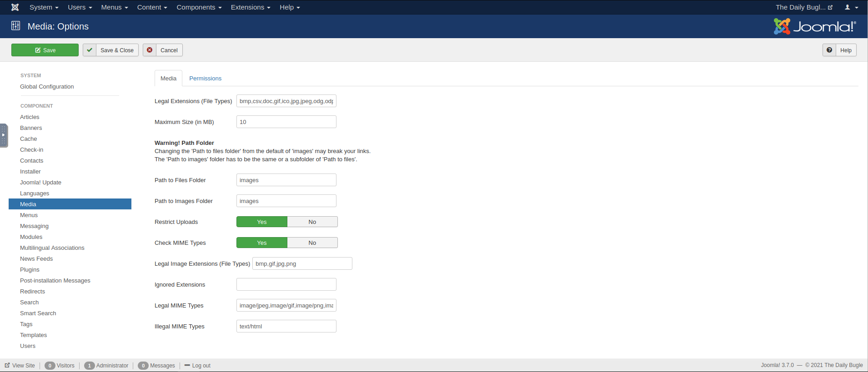Click the Illegal MIME Types field
The width and height of the screenshot is (868, 372).
pos(286,326)
